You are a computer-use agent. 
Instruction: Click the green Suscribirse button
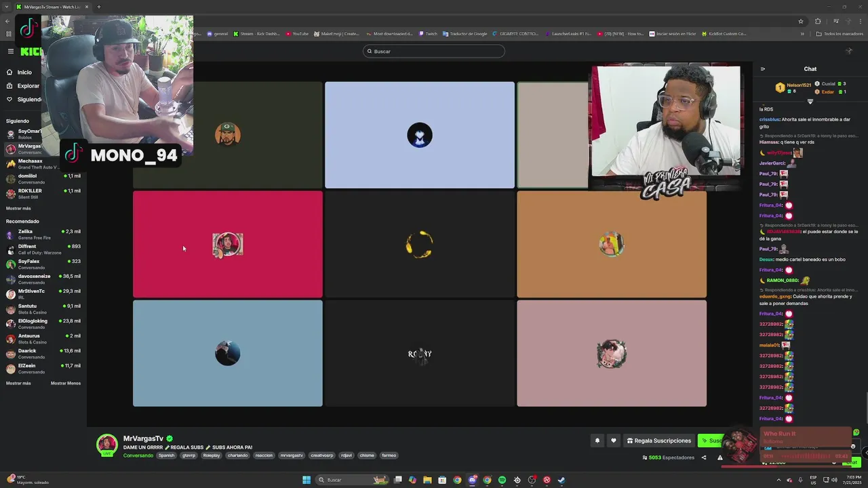(x=712, y=441)
